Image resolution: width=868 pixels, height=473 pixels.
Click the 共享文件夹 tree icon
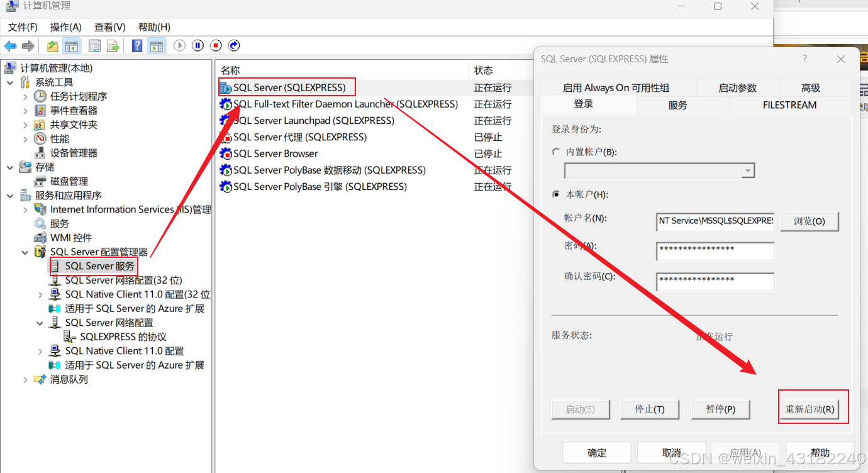coord(40,125)
